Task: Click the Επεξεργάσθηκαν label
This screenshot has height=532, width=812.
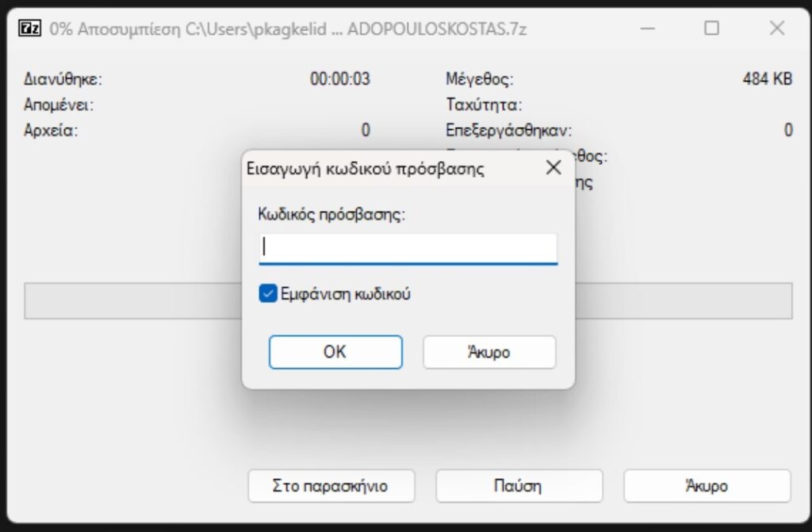Action: (x=508, y=130)
